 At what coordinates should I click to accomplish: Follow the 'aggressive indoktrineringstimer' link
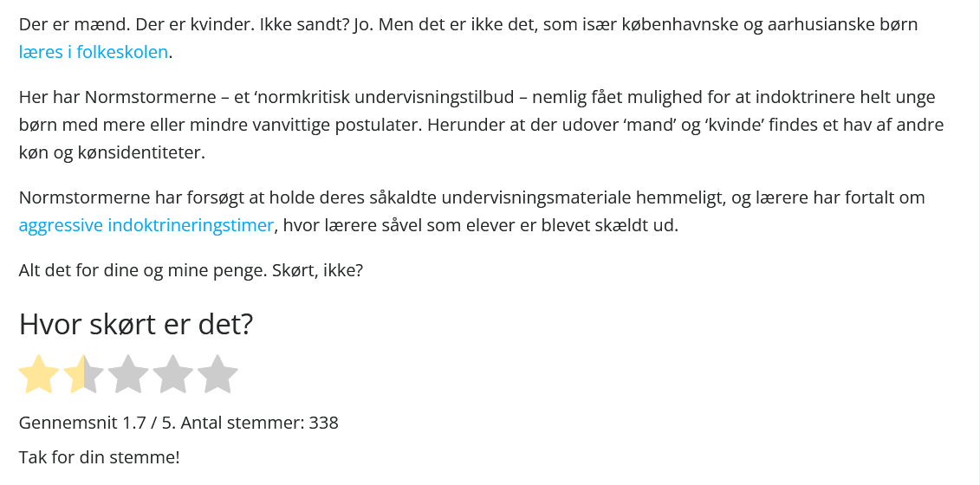(146, 225)
